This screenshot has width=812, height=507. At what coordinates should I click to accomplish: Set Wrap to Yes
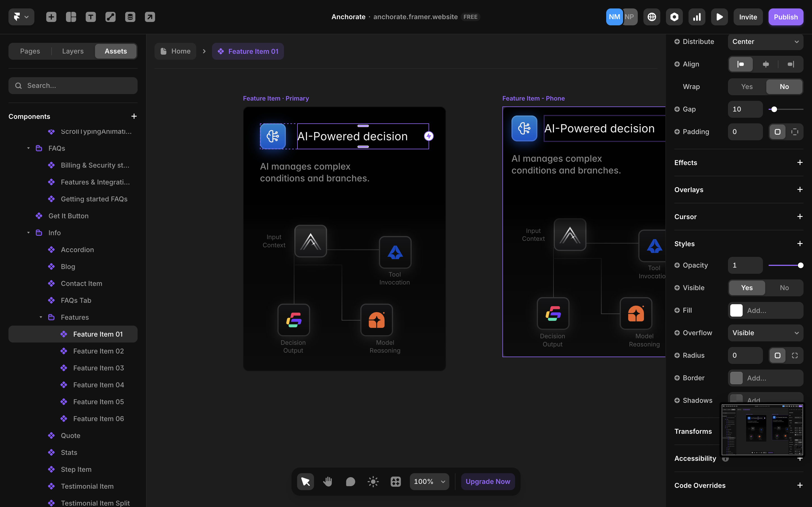[x=747, y=86]
